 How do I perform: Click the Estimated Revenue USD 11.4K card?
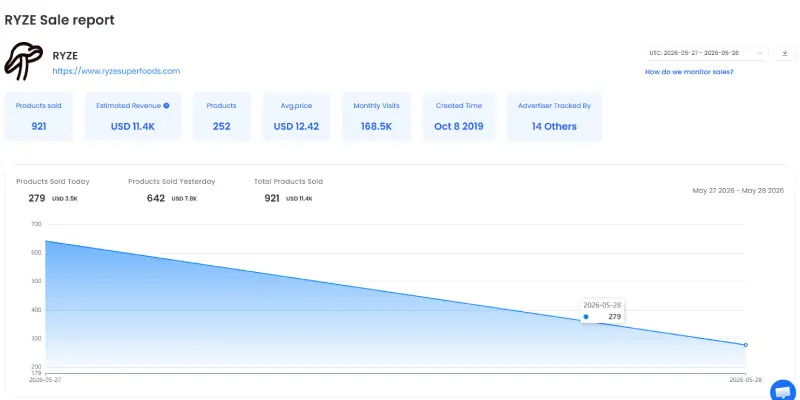pos(133,116)
